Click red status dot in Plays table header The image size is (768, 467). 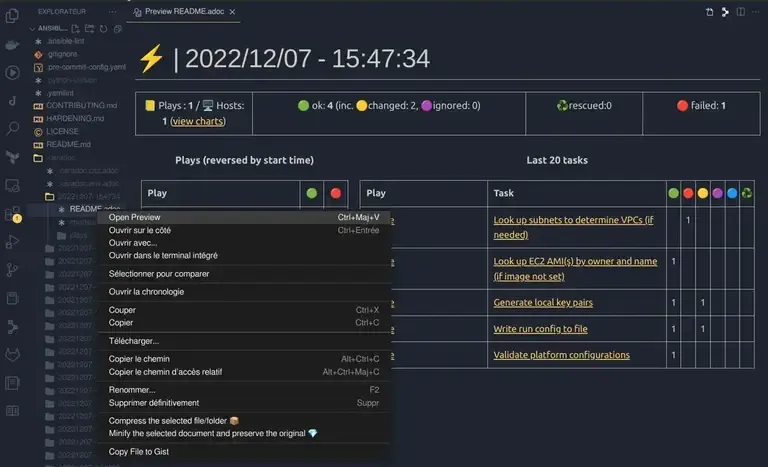[336, 193]
